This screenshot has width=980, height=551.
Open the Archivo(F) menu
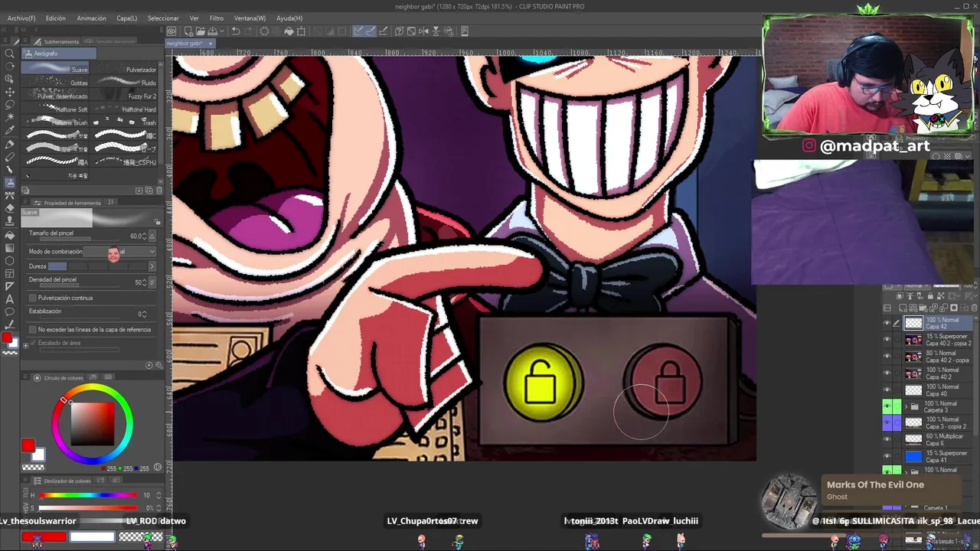tap(21, 18)
